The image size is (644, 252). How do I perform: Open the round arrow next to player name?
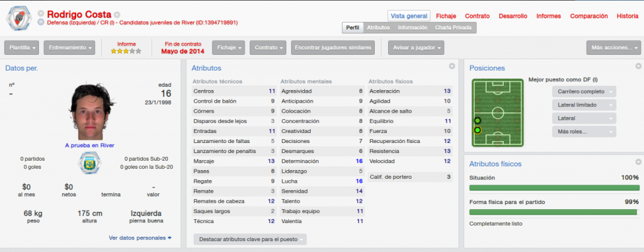click(x=117, y=14)
